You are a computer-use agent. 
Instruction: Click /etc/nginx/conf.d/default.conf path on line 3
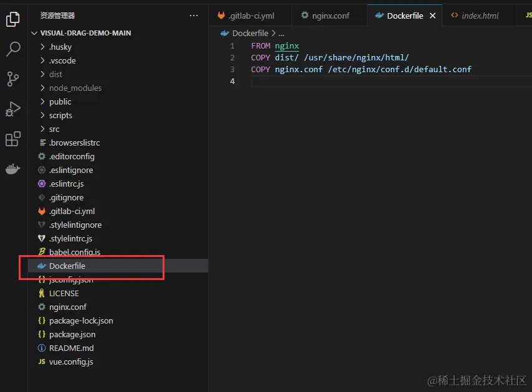[399, 70]
